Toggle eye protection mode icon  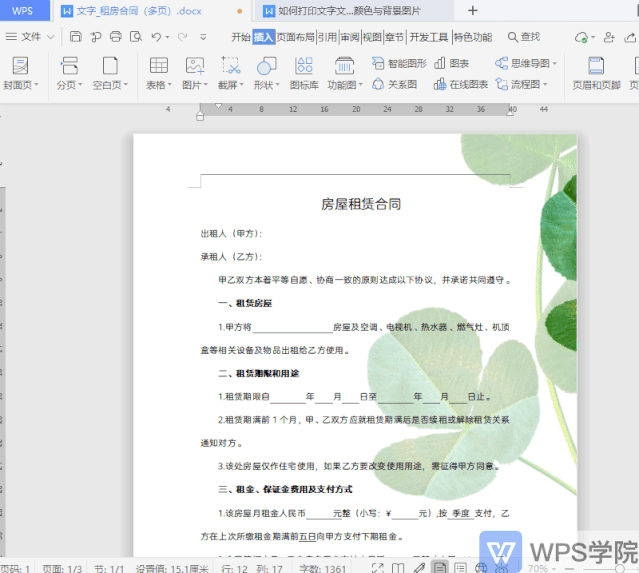(x=501, y=568)
